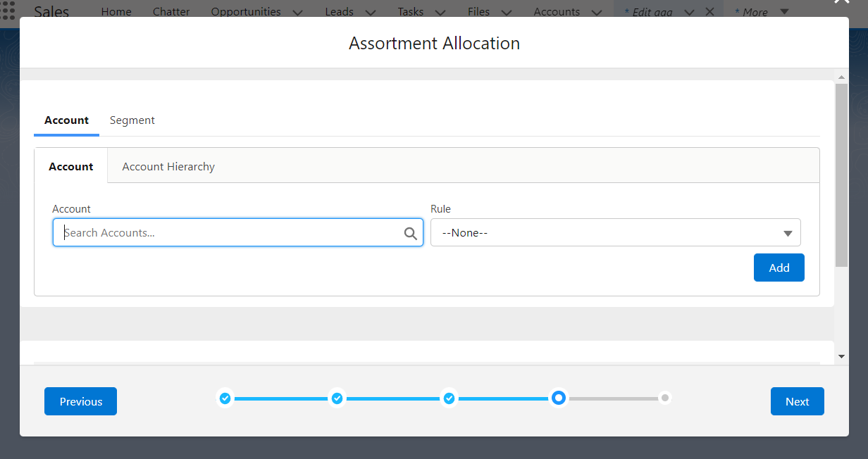Close the Assortment Allocation modal

point(841,2)
